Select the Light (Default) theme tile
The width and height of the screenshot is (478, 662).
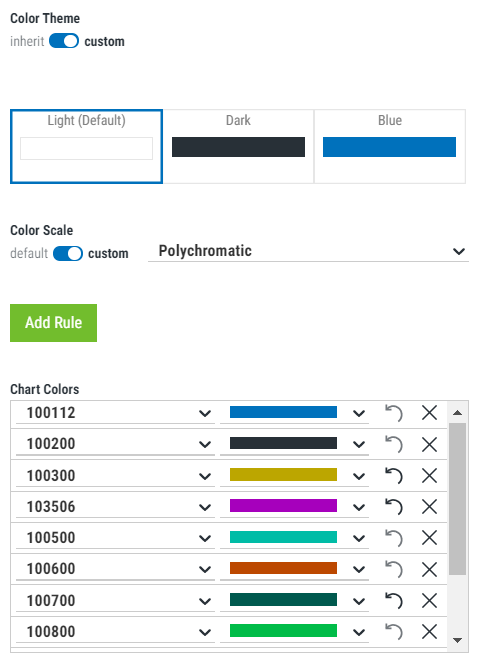click(x=87, y=147)
